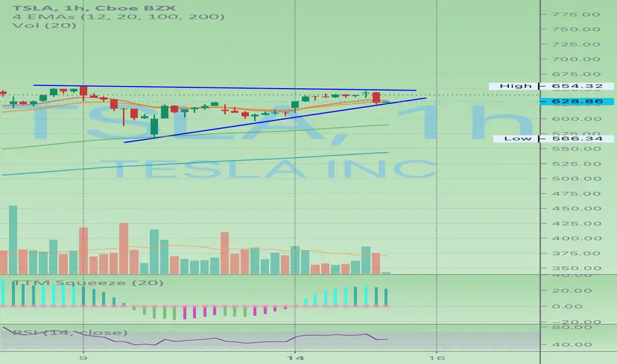Image resolution: width=617 pixels, height=364 pixels.
Task: Click the 750.00 price axis label
Action: point(576,29)
